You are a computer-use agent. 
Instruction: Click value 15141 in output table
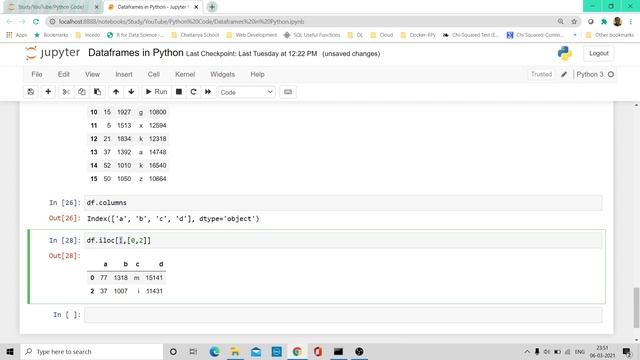point(154,278)
